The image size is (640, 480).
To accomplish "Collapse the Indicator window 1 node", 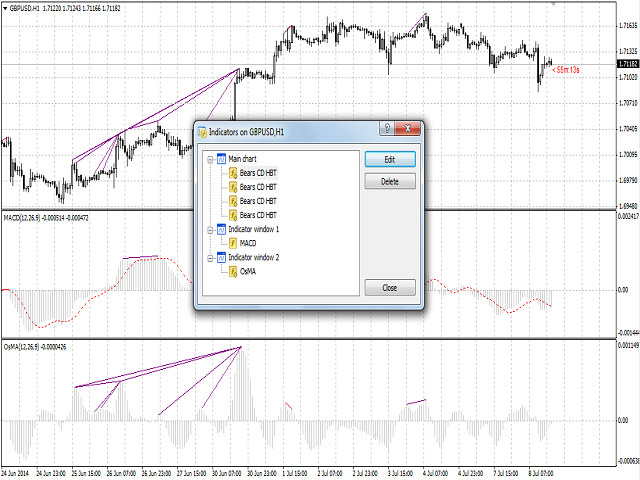I will coord(210,230).
